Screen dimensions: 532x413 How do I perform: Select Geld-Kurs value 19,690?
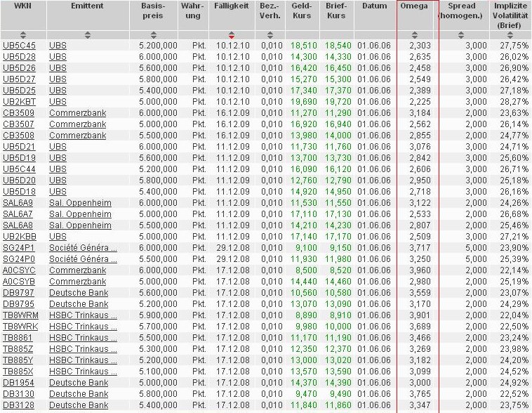tap(304, 102)
